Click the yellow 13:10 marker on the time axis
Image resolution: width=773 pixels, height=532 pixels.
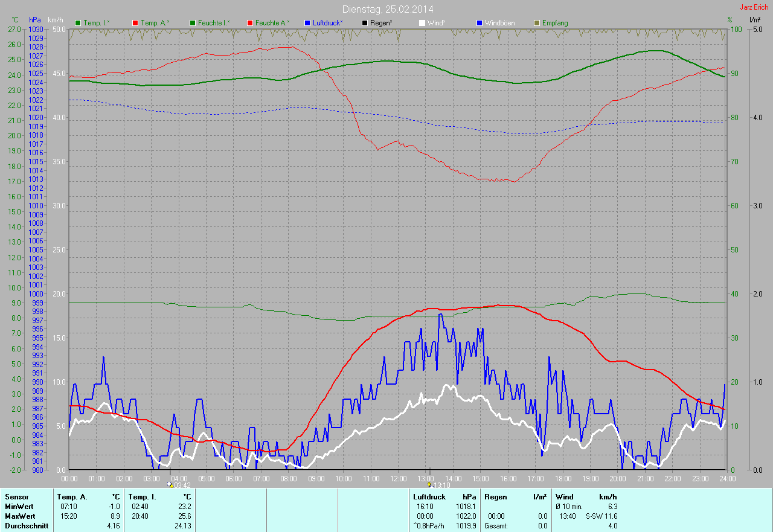click(x=429, y=484)
